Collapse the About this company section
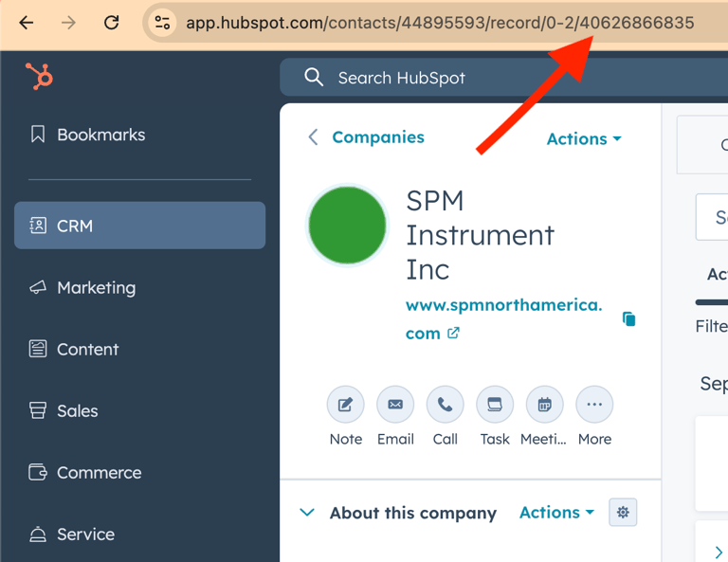Screen dimensions: 728x562 coord(307,513)
